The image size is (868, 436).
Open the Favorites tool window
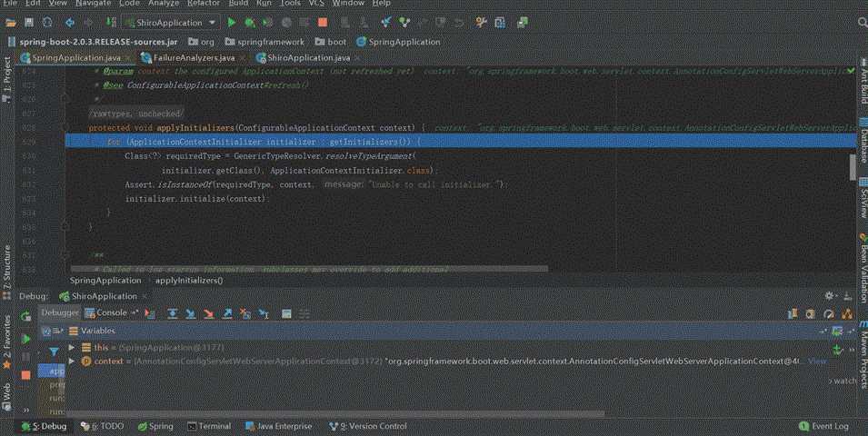pos(6,342)
